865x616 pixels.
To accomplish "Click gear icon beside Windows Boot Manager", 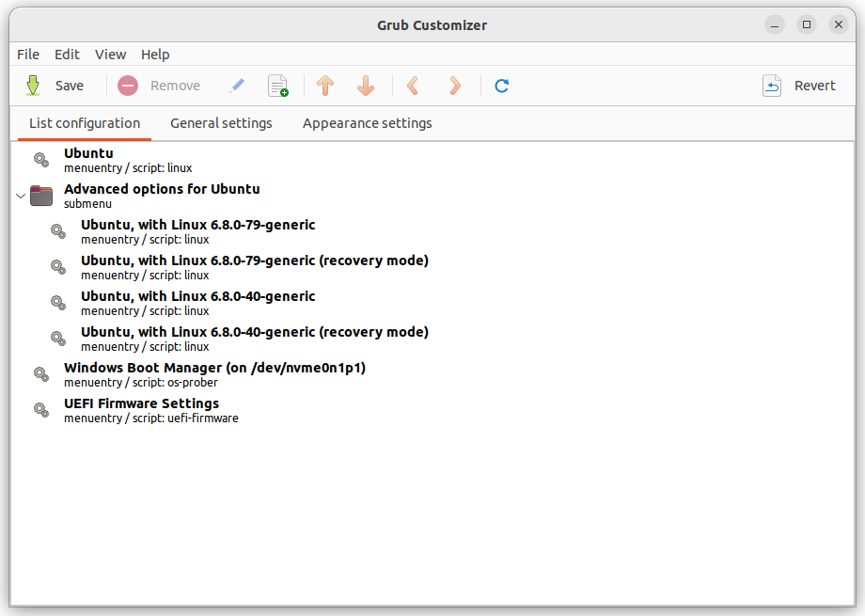I will click(x=41, y=374).
